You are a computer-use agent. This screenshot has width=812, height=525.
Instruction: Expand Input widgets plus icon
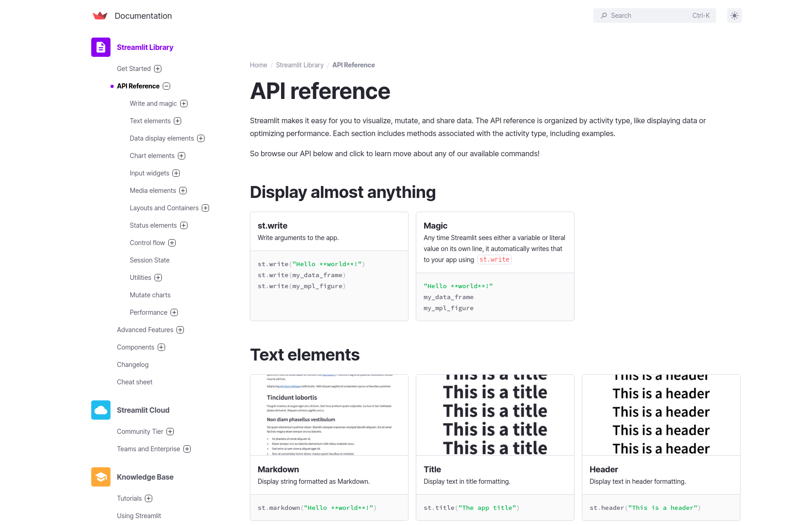tap(176, 173)
